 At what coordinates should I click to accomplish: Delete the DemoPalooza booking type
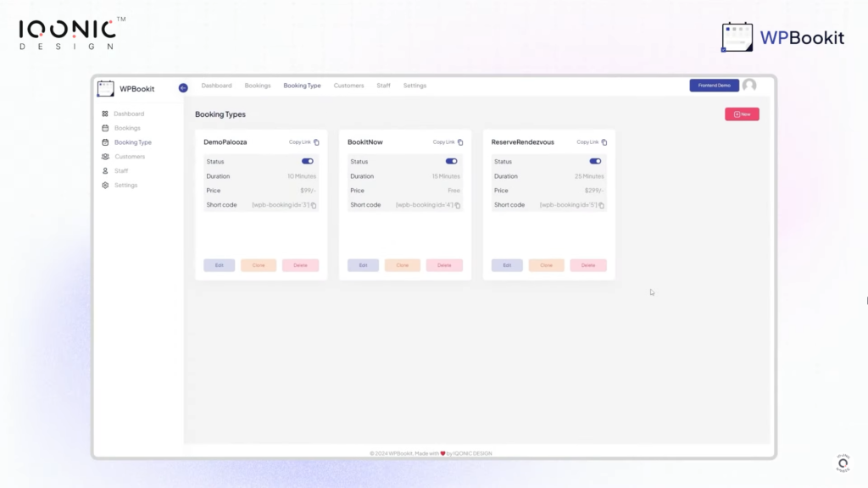[301, 265]
